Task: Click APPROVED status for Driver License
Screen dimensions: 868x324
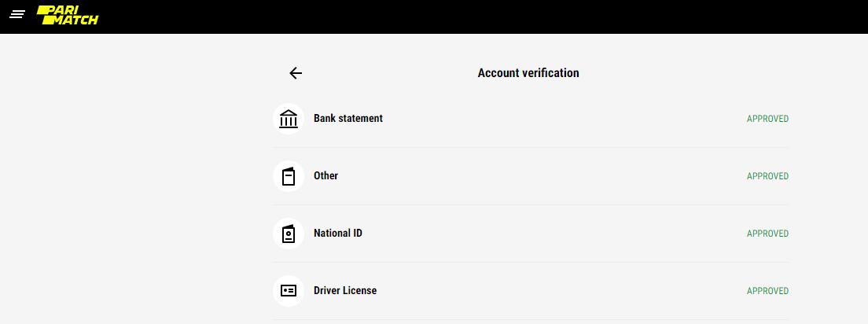Action: (x=767, y=292)
